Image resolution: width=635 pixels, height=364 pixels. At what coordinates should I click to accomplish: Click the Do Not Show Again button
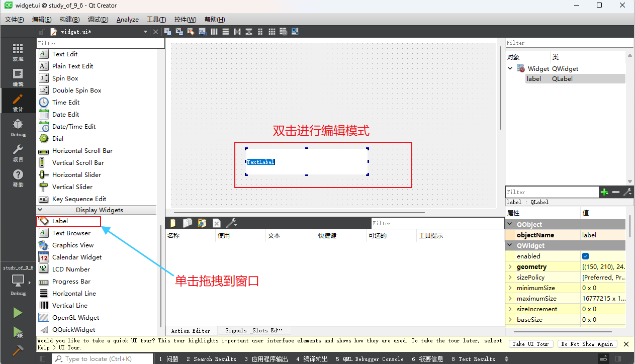[x=587, y=344]
